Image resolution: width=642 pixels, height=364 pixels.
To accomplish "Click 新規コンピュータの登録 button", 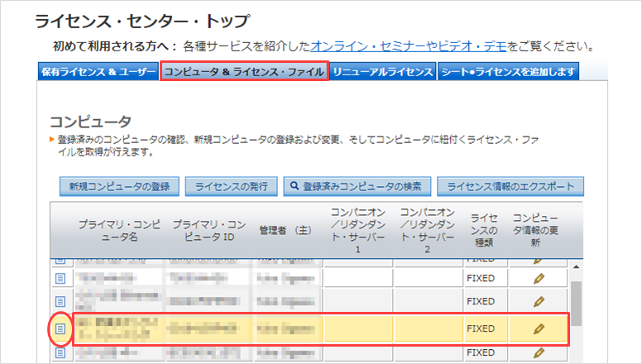I will point(119,187).
